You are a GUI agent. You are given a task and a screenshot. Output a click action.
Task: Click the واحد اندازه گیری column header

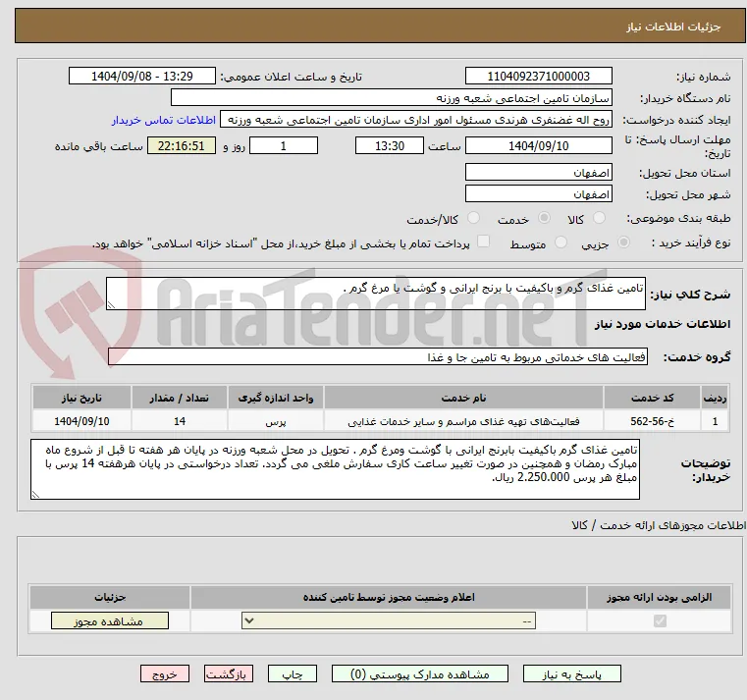(x=276, y=398)
